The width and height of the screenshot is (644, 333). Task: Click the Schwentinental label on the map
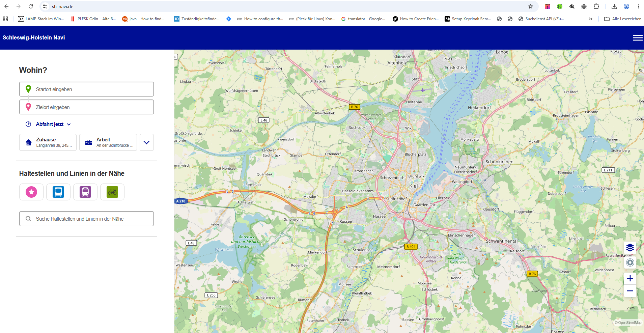(502, 241)
